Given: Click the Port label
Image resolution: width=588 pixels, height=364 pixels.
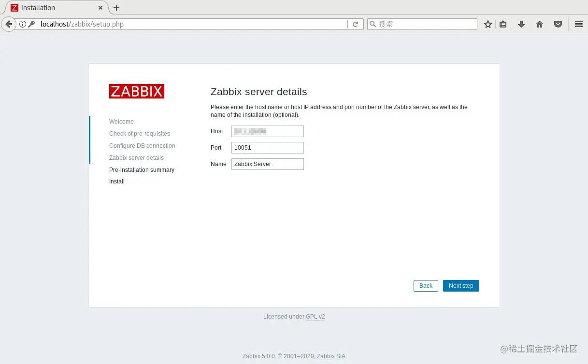Looking at the screenshot, I should (x=216, y=148).
